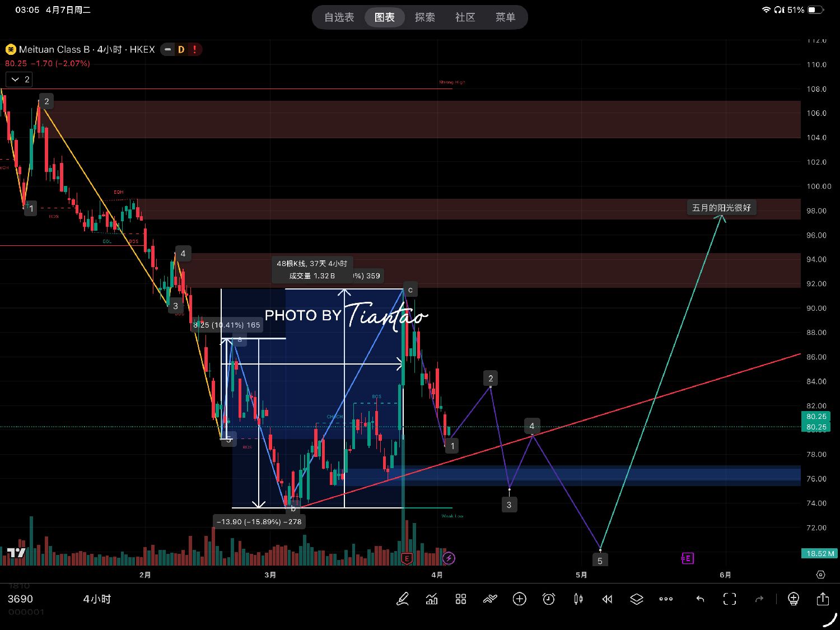Change chart type with the candlestick icon
Image resolution: width=840 pixels, height=630 pixels.
(x=578, y=599)
